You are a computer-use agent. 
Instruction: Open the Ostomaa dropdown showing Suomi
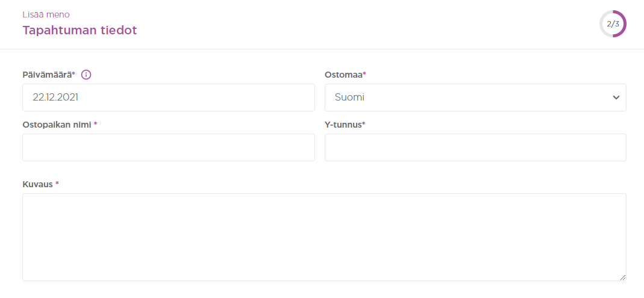pos(475,98)
